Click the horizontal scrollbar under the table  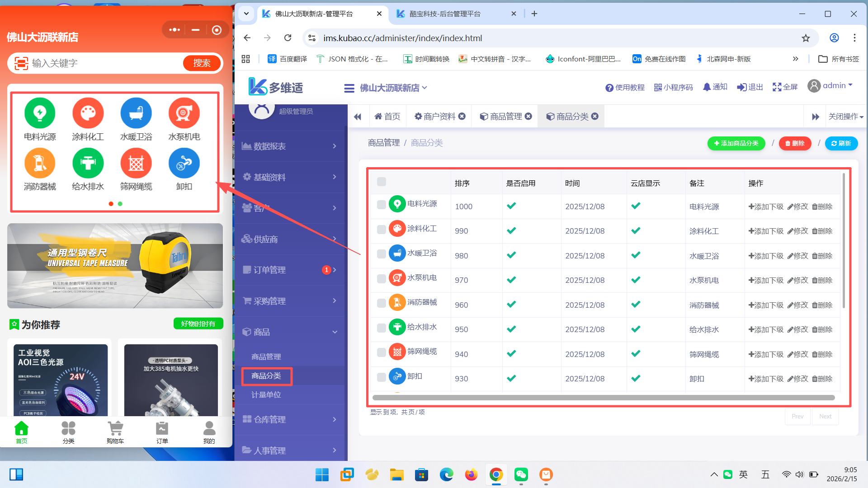(603, 398)
